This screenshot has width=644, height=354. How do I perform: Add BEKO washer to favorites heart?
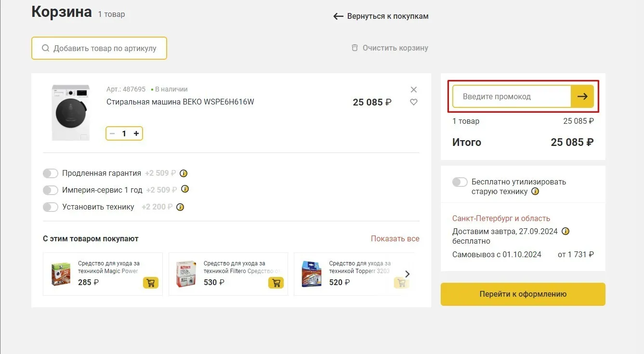pyautogui.click(x=413, y=102)
